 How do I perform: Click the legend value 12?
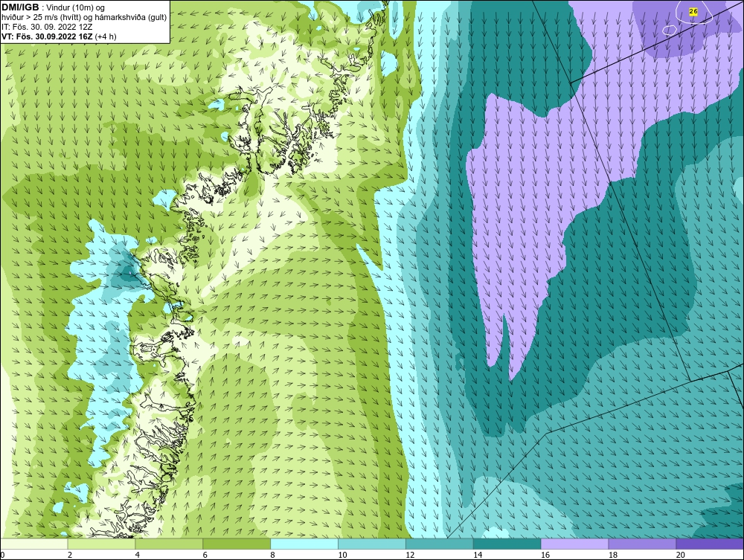pyautogui.click(x=410, y=555)
